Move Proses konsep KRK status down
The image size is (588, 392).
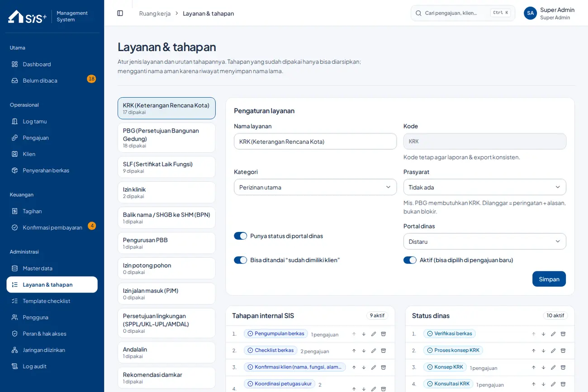pyautogui.click(x=543, y=351)
